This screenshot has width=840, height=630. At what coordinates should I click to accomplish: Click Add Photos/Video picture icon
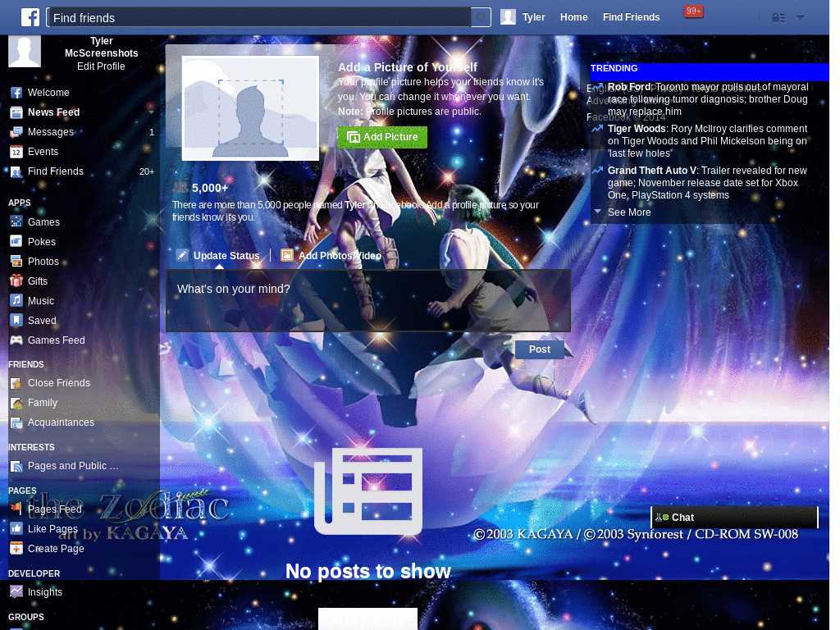pos(287,256)
